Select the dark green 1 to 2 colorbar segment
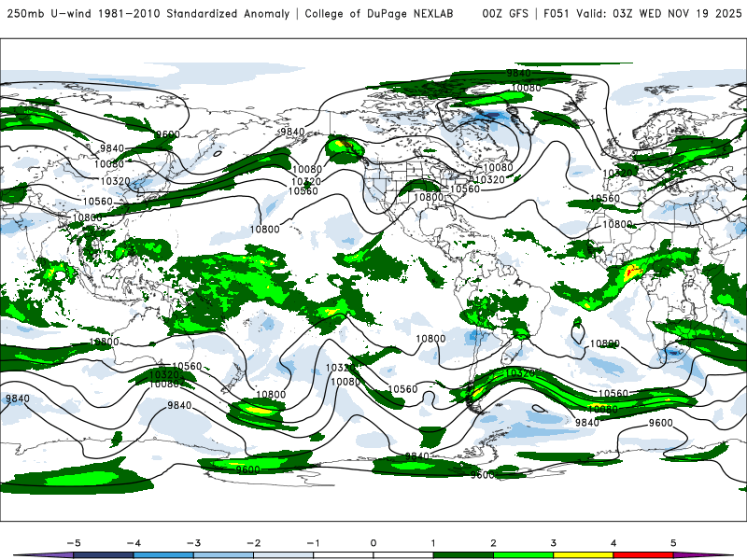 tap(463, 555)
